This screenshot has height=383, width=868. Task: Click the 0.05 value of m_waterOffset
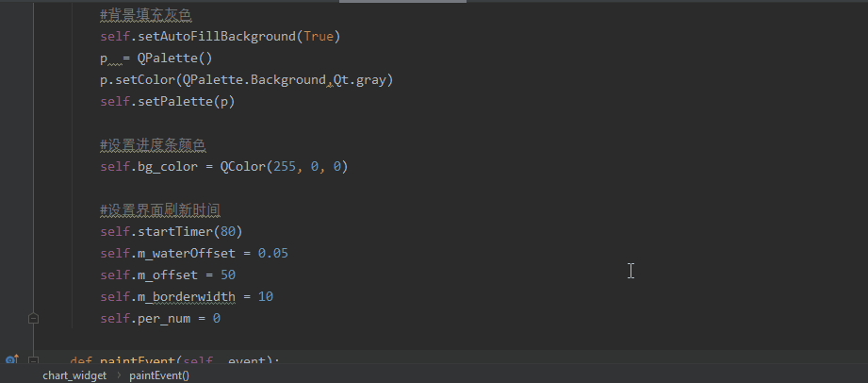272,254
